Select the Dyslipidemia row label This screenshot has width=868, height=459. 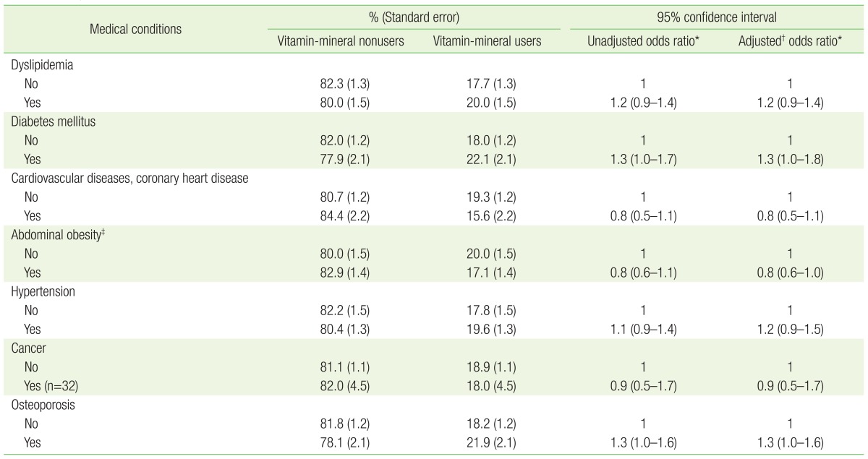click(41, 65)
